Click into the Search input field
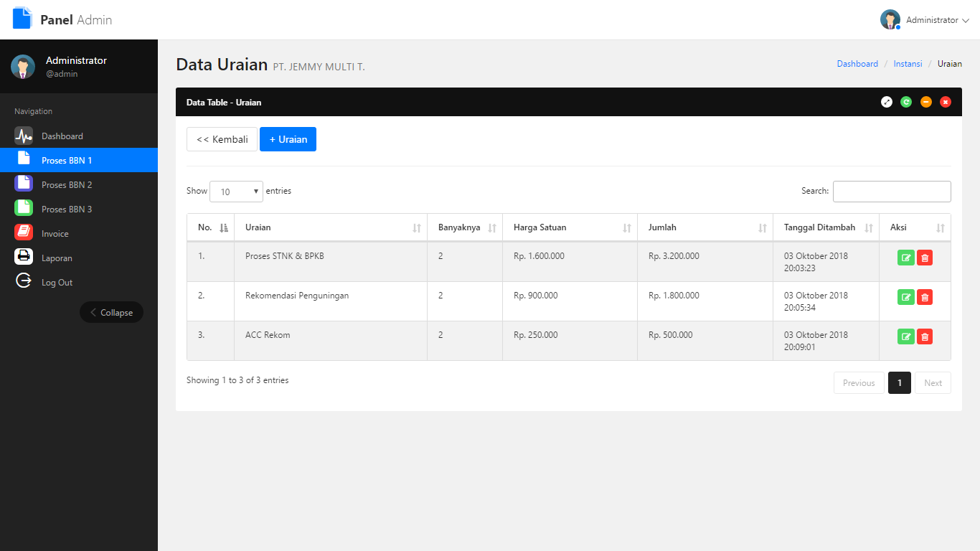Screen dimensions: 980x551 [892, 192]
